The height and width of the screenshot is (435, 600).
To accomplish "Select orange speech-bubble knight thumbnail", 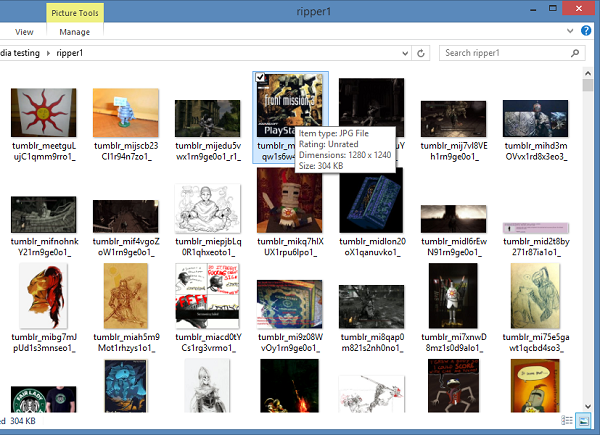I will [x=535, y=386].
